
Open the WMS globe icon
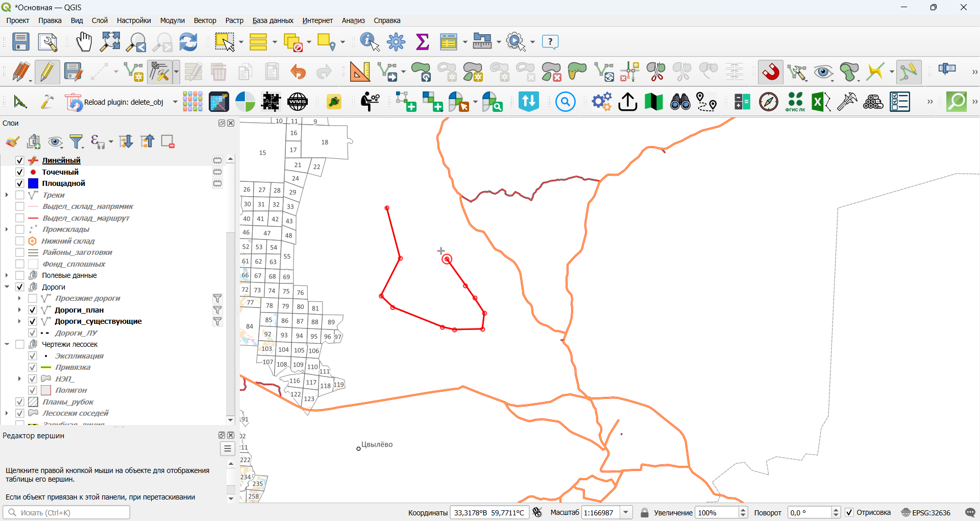pyautogui.click(x=298, y=102)
